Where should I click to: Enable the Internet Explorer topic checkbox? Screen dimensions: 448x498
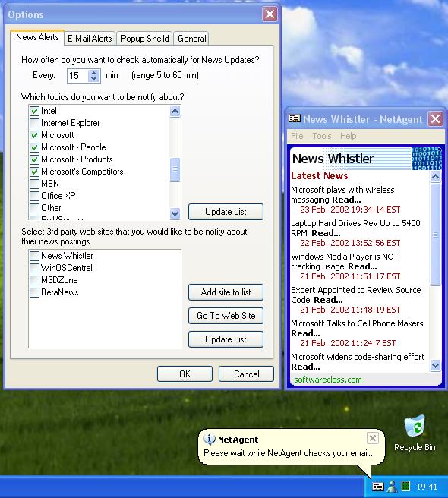tap(34, 123)
